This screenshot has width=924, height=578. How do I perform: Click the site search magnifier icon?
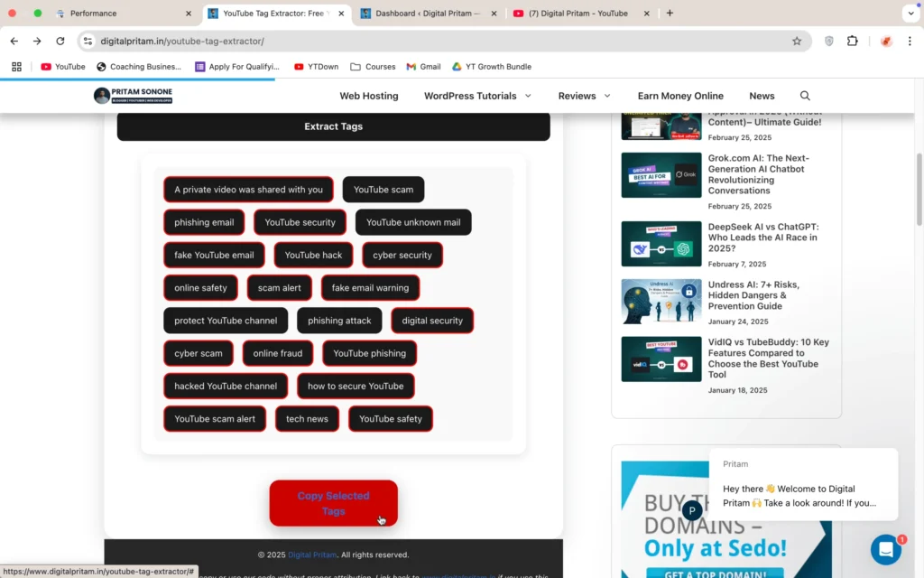805,96
